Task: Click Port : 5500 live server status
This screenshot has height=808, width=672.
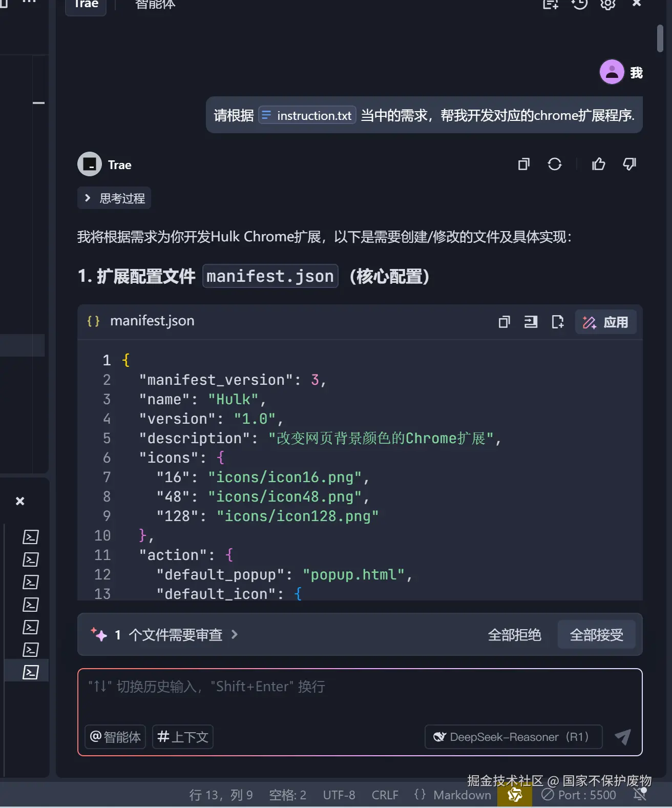Action: [579, 795]
